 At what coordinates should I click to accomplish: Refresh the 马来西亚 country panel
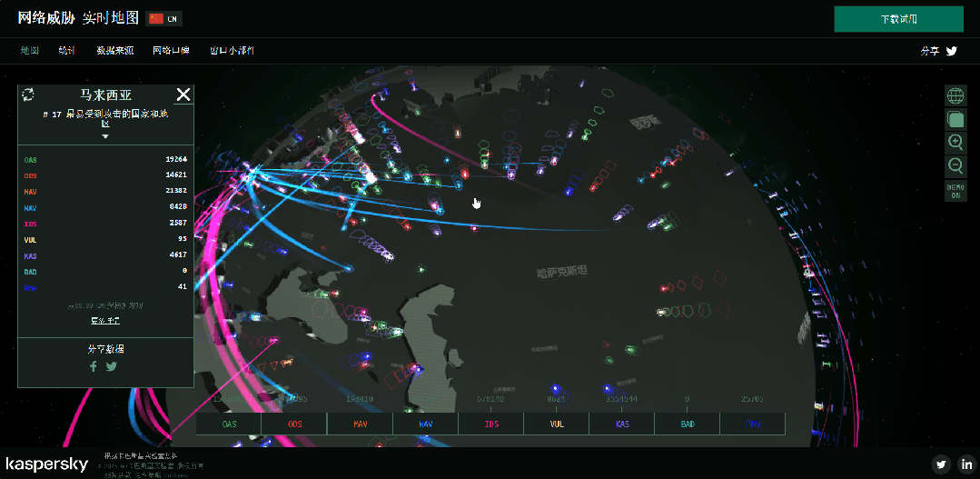(28, 95)
